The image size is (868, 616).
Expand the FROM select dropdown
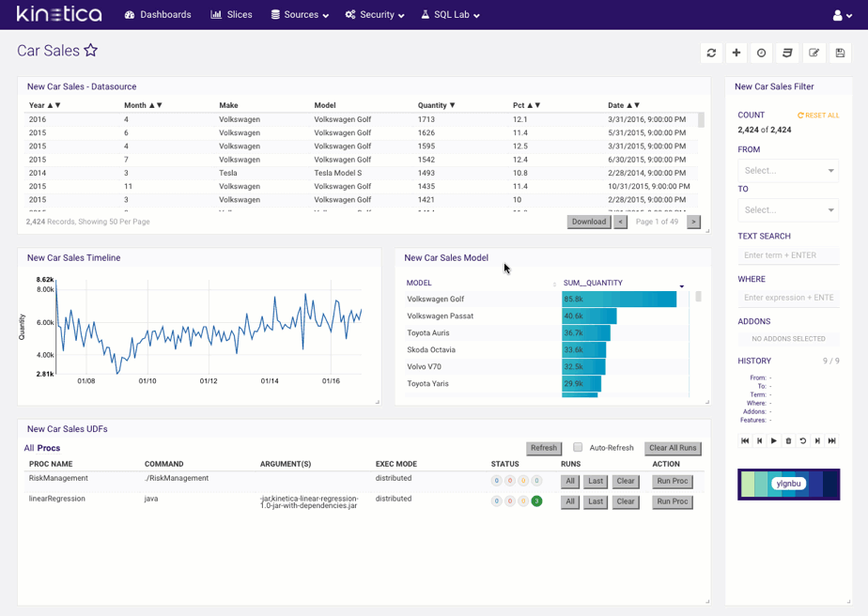788,171
